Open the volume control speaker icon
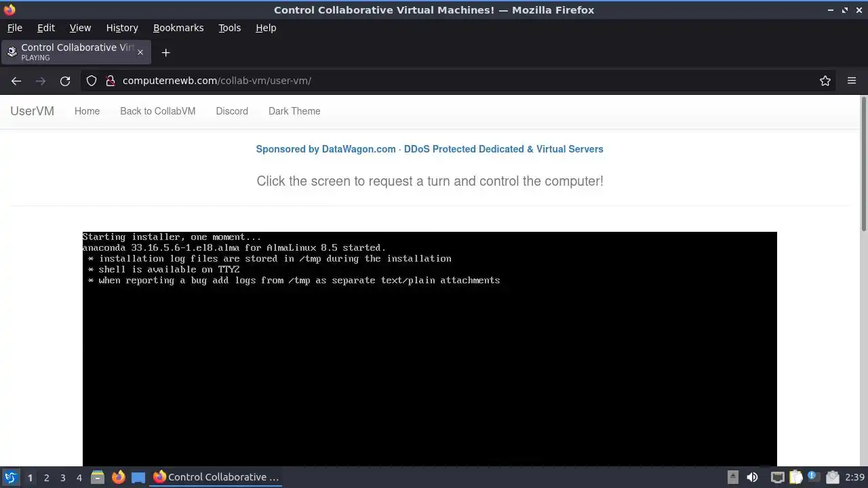 click(752, 477)
